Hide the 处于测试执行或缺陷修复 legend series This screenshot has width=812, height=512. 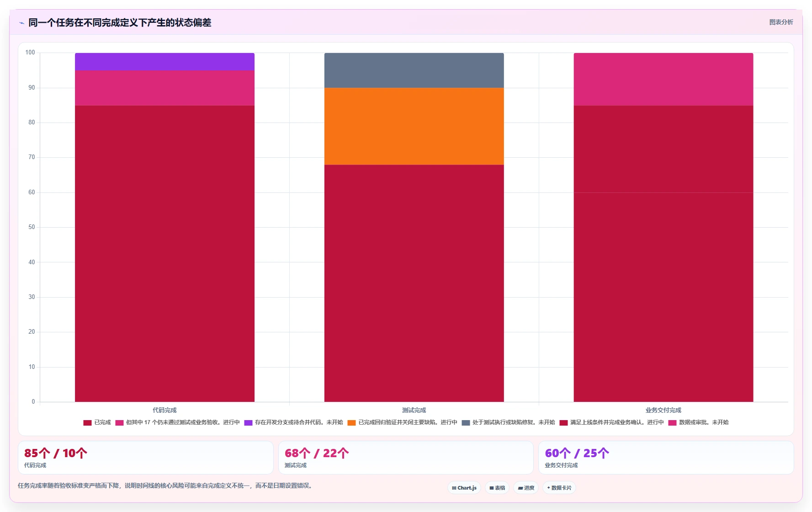pos(508,422)
